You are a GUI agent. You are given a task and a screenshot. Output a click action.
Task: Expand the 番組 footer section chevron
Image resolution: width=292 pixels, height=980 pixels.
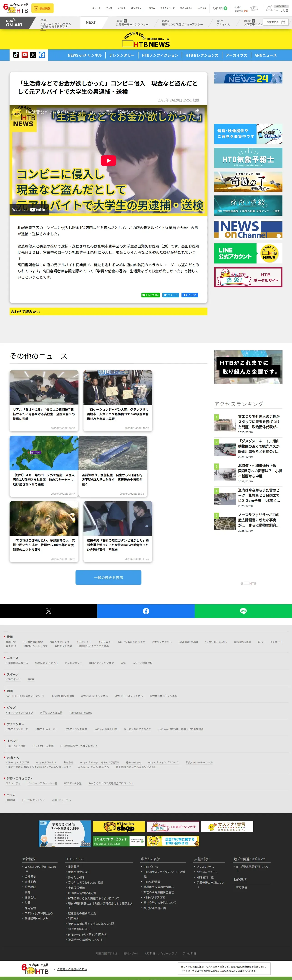[5, 636]
